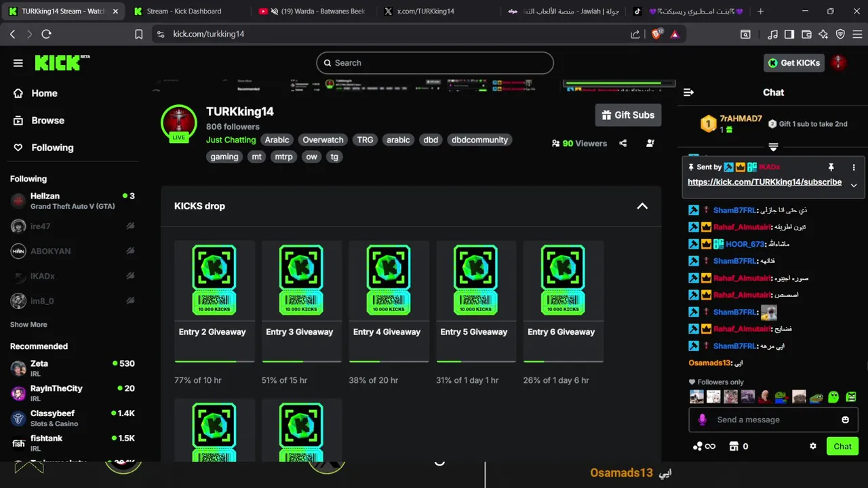This screenshot has width=868, height=488.
Task: Click the green blob emote in quick emotes
Action: click(x=833, y=397)
